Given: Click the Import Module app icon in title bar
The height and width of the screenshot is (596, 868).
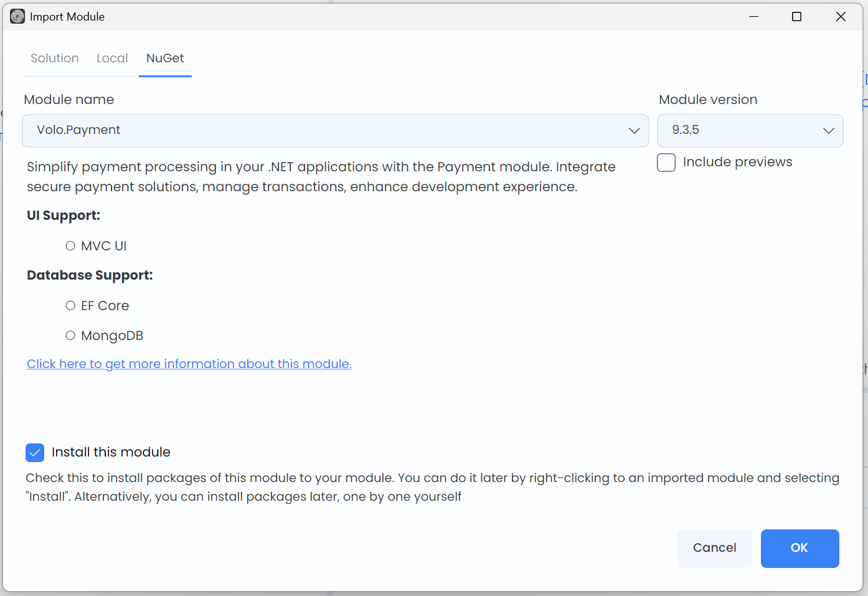Looking at the screenshot, I should click(17, 17).
